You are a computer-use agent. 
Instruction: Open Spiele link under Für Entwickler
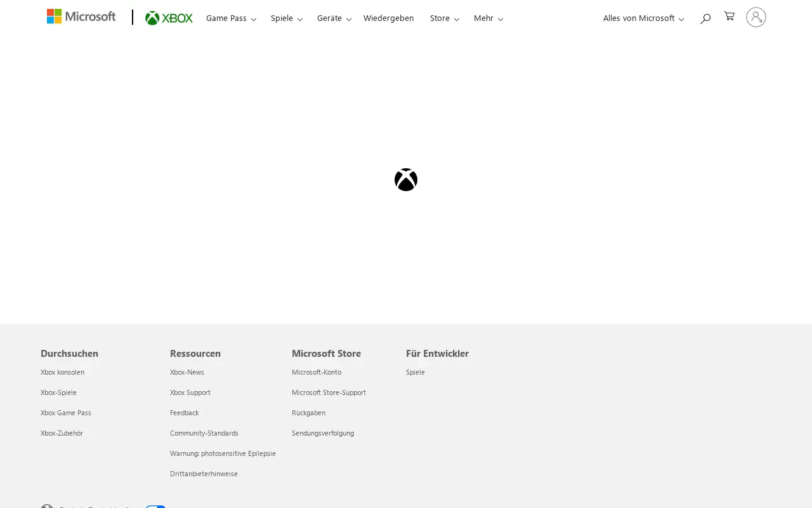(x=416, y=372)
